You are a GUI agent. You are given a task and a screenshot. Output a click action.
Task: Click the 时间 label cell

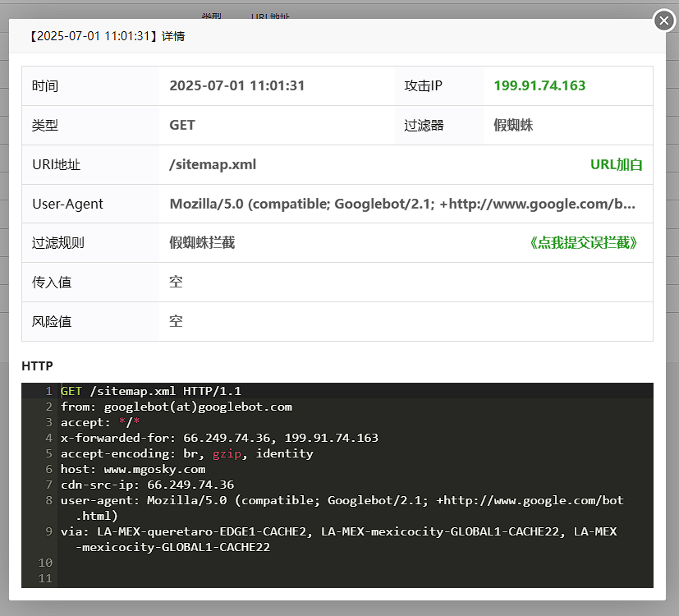coord(90,85)
